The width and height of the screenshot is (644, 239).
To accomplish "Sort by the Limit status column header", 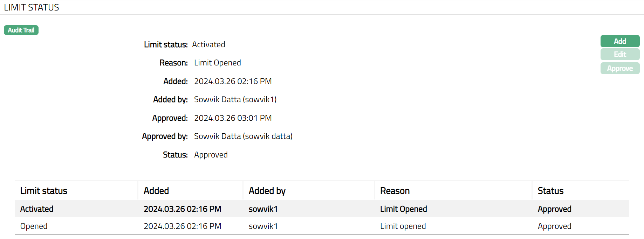I will point(44,191).
